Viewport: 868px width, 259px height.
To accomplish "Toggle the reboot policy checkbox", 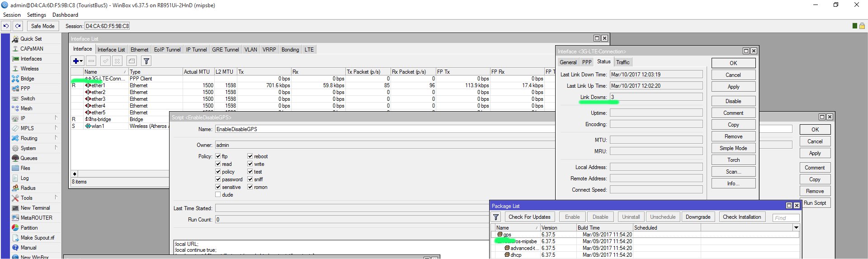I will point(250,156).
